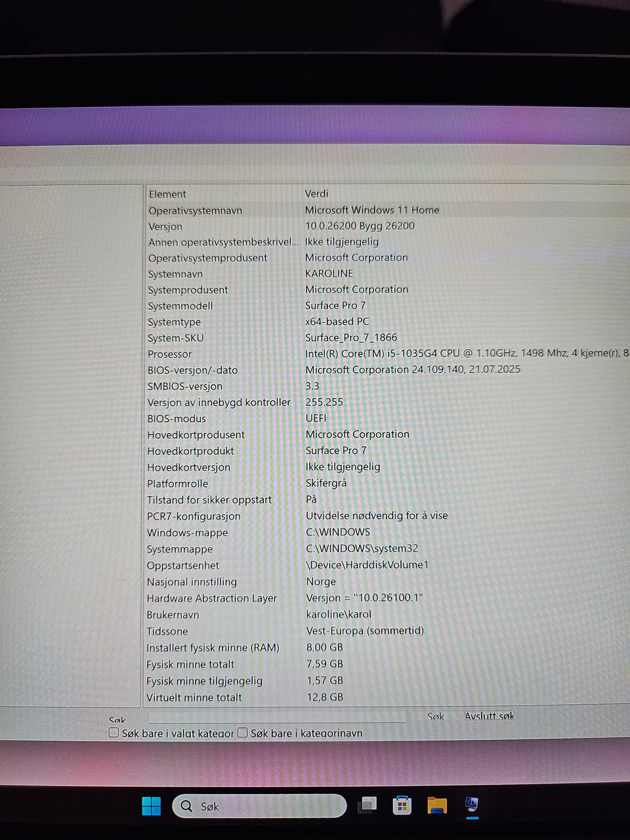Select the Systemnavn row
The image size is (630, 840).
(x=388, y=274)
